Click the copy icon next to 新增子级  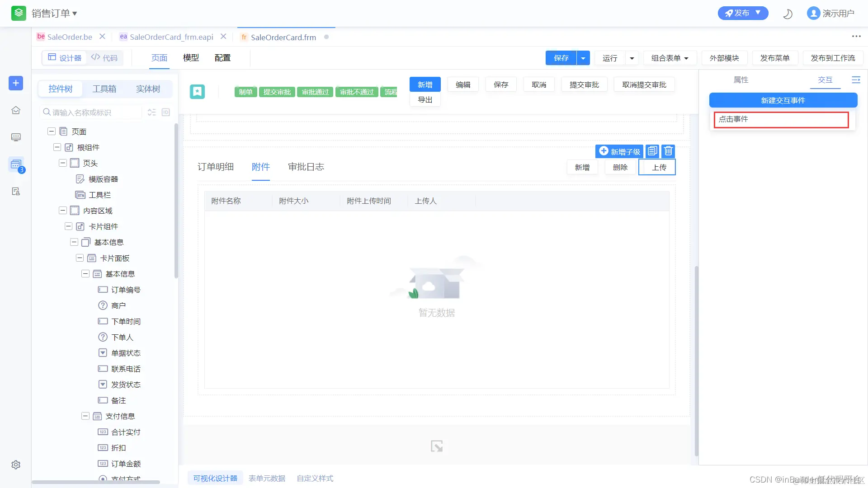(x=652, y=151)
